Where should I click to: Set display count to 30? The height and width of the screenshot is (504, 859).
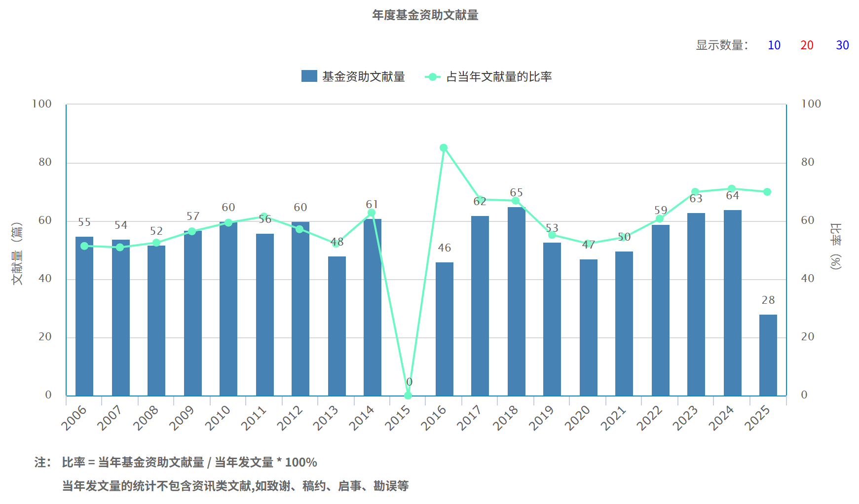(x=842, y=45)
